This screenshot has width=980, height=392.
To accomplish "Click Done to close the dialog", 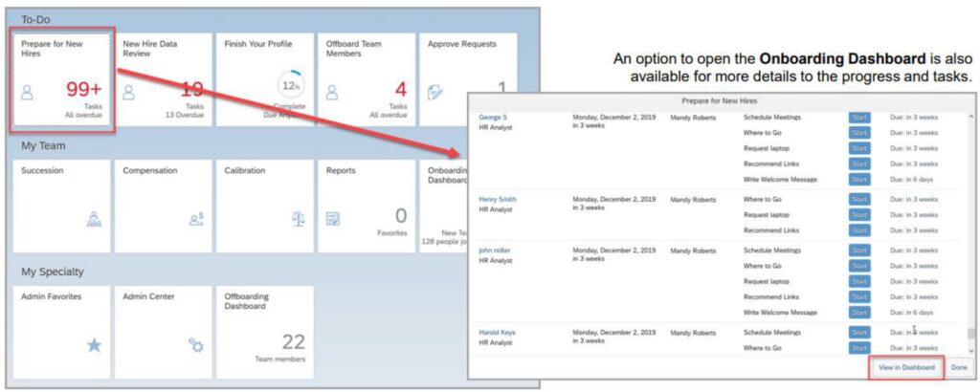I will click(x=959, y=368).
